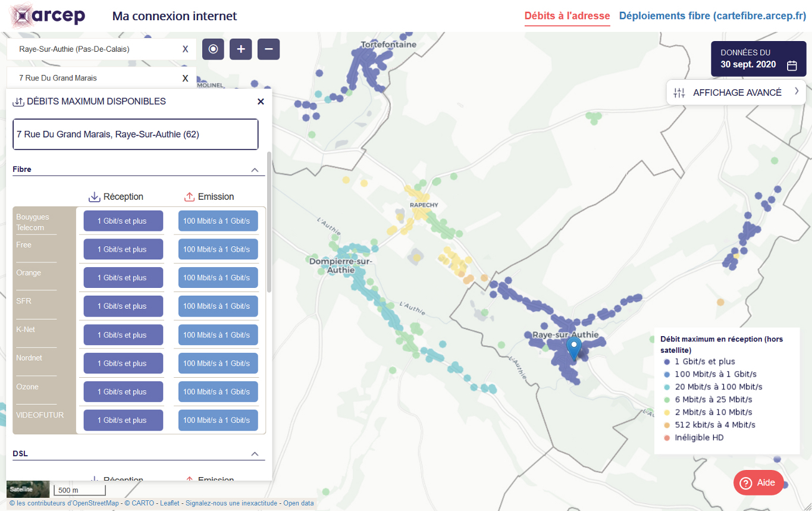Screen dimensions: 812x511
Task: Switch to the Débits à l'adresse tab
Action: coord(567,17)
